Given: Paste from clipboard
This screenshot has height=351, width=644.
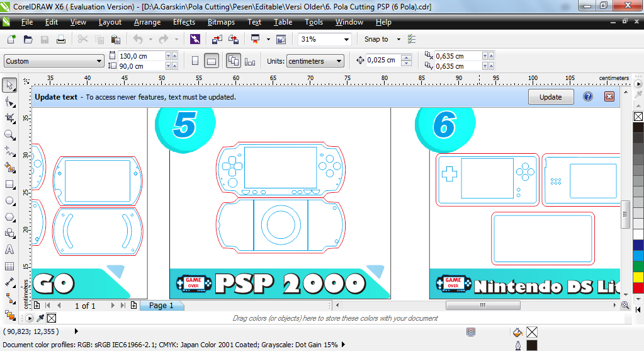Looking at the screenshot, I should coord(116,39).
